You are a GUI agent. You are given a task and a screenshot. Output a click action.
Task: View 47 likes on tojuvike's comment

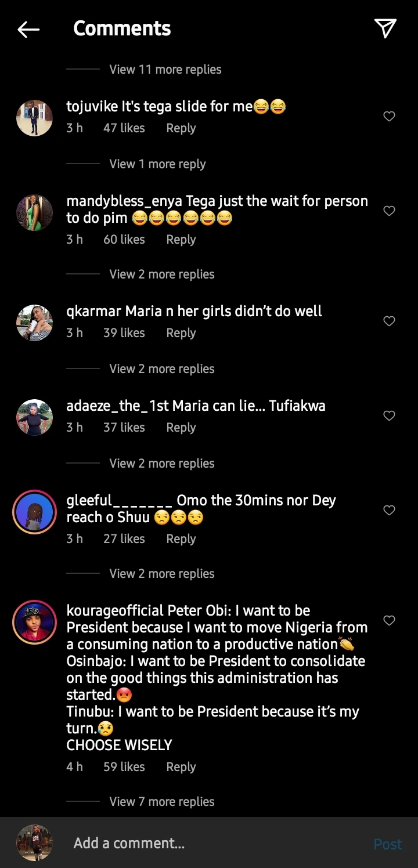(124, 128)
